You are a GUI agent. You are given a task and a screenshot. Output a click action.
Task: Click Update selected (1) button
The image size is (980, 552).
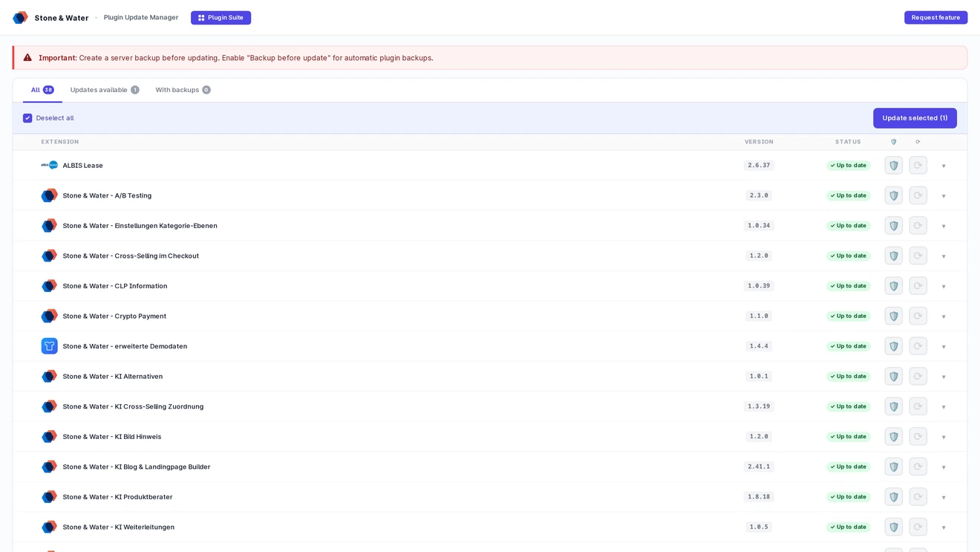click(915, 118)
